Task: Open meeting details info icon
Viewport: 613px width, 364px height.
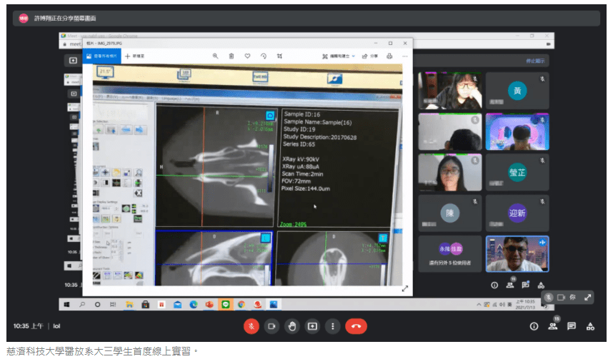Action: (x=533, y=326)
